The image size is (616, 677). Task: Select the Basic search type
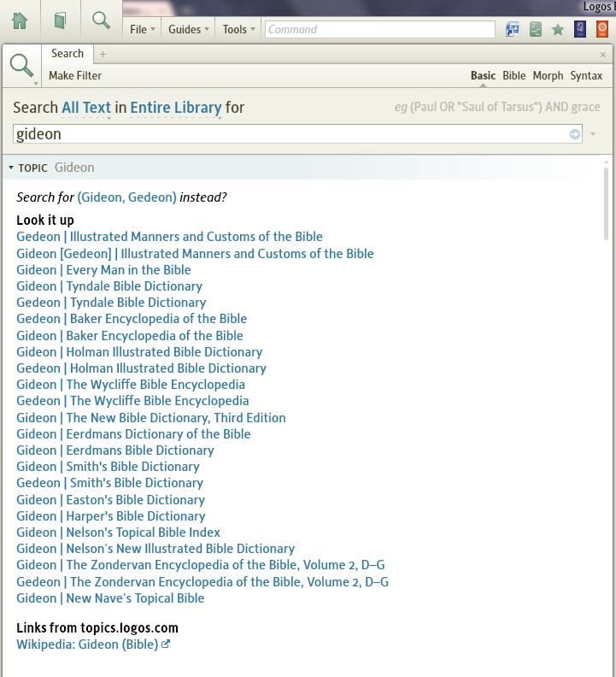483,75
